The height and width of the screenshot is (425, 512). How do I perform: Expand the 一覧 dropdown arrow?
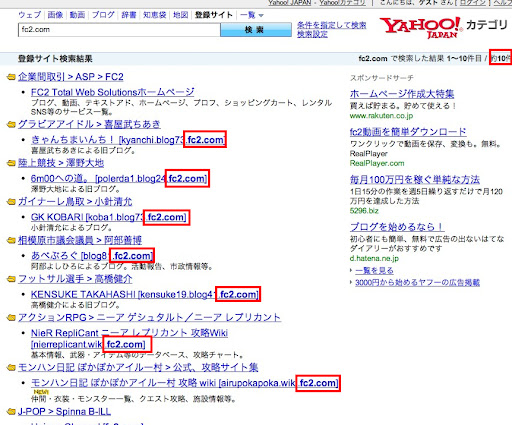[x=261, y=16]
